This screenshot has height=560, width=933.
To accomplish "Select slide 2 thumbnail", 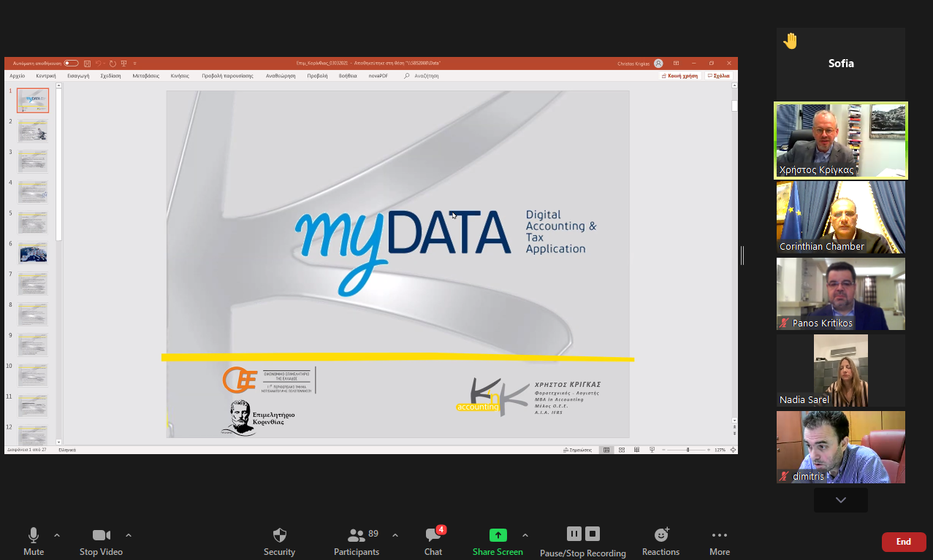I will click(x=33, y=131).
